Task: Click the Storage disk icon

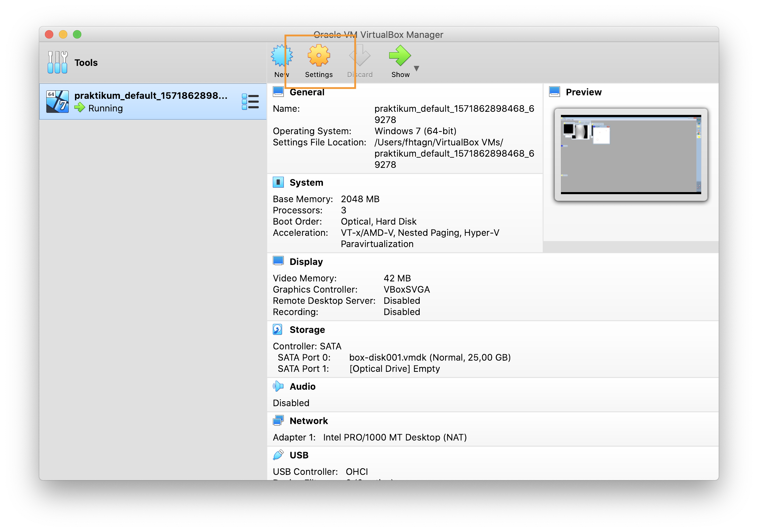Action: tap(277, 329)
